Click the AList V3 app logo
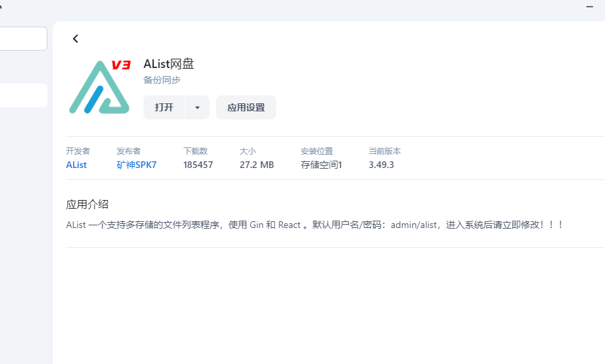The height and width of the screenshot is (364, 605). (99, 87)
